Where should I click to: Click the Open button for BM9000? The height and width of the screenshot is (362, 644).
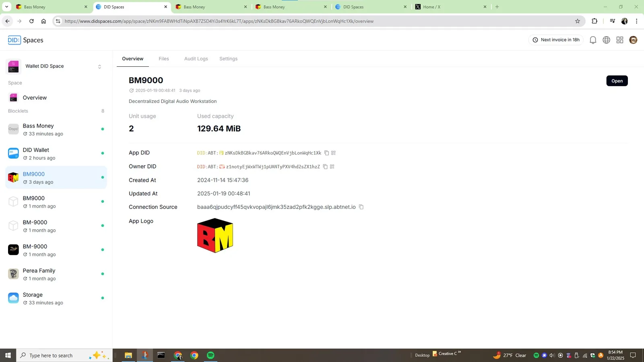[617, 81]
